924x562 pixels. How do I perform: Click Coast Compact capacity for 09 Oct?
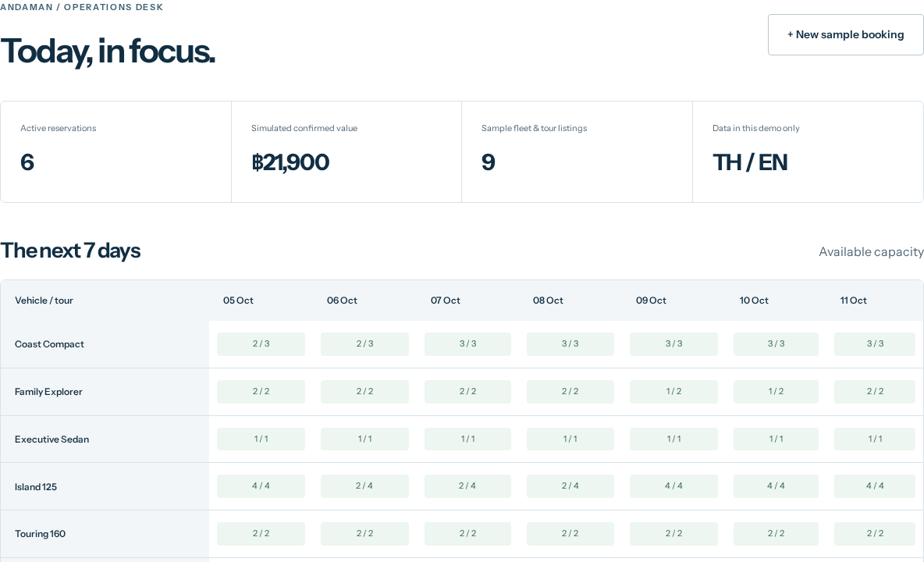[673, 344]
